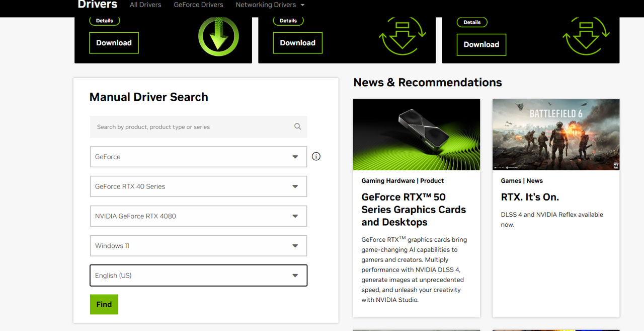The width and height of the screenshot is (644, 331).
Task: Click the right card's circular update icon
Action: pos(586,36)
